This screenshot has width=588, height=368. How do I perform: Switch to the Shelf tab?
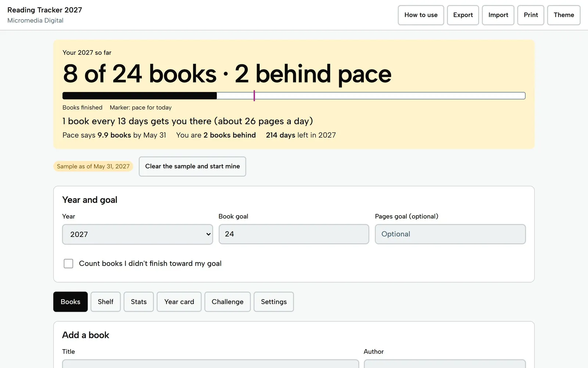105,302
